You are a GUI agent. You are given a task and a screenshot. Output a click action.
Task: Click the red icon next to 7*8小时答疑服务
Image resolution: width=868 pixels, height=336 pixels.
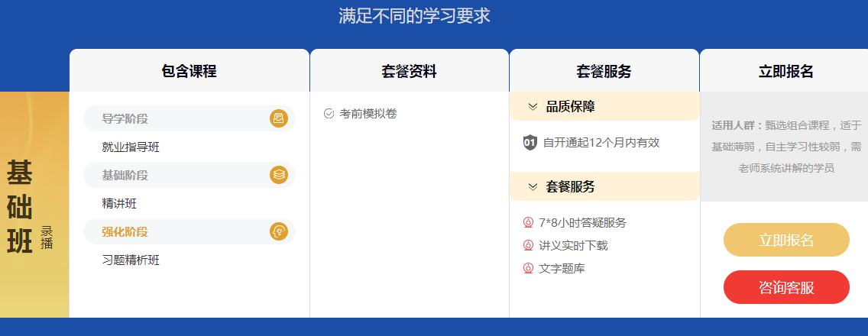tap(527, 222)
